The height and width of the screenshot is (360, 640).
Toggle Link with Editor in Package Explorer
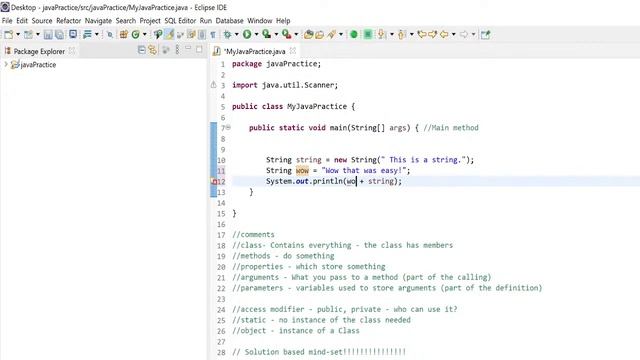tap(153, 50)
